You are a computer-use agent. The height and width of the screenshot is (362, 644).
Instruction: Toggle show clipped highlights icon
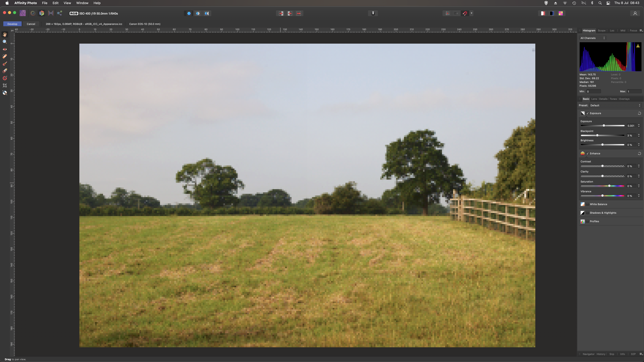(543, 13)
